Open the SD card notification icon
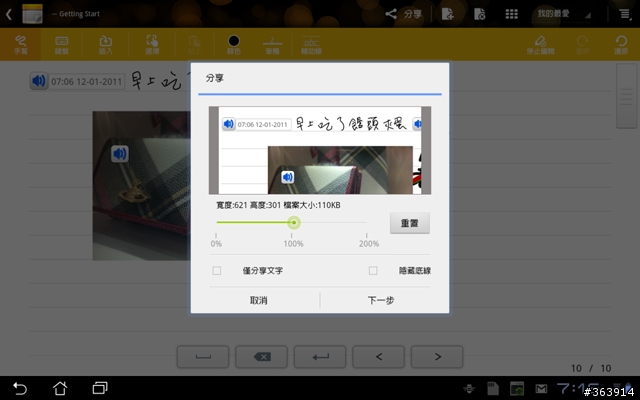Screen dimensions: 640x400 click(x=493, y=389)
